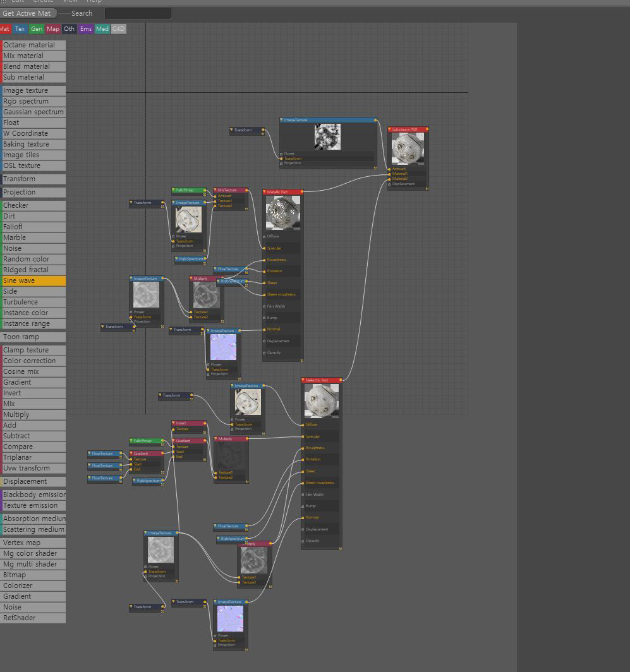
Task: Toggle the Gen node category filter
Action: click(37, 29)
